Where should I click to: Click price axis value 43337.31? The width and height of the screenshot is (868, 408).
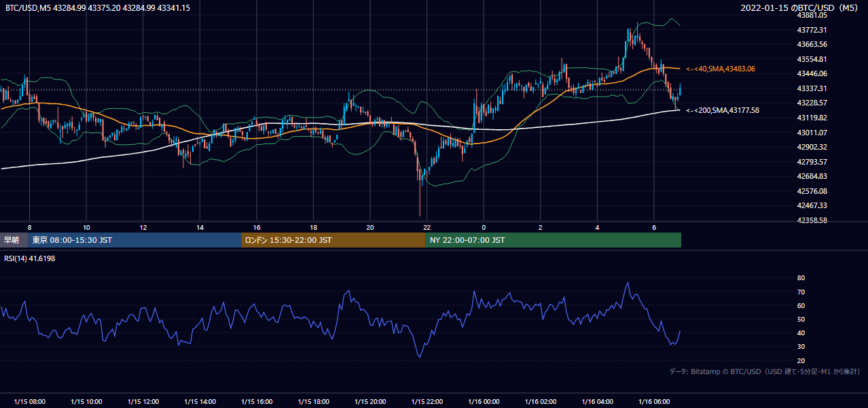click(812, 88)
